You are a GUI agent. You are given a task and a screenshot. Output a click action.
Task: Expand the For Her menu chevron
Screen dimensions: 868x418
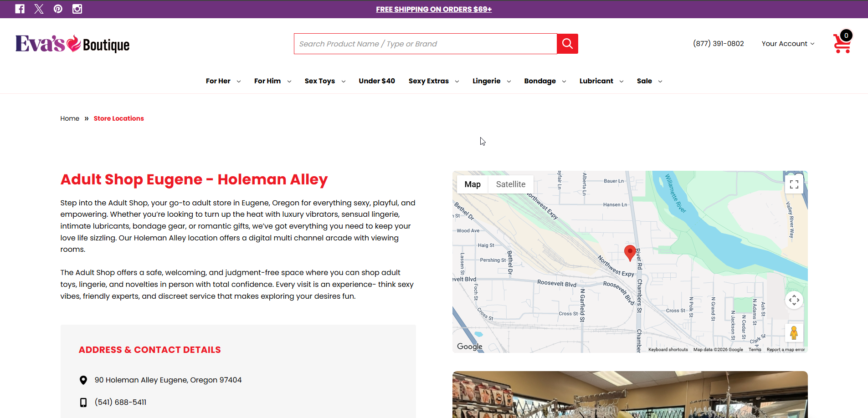238,82
